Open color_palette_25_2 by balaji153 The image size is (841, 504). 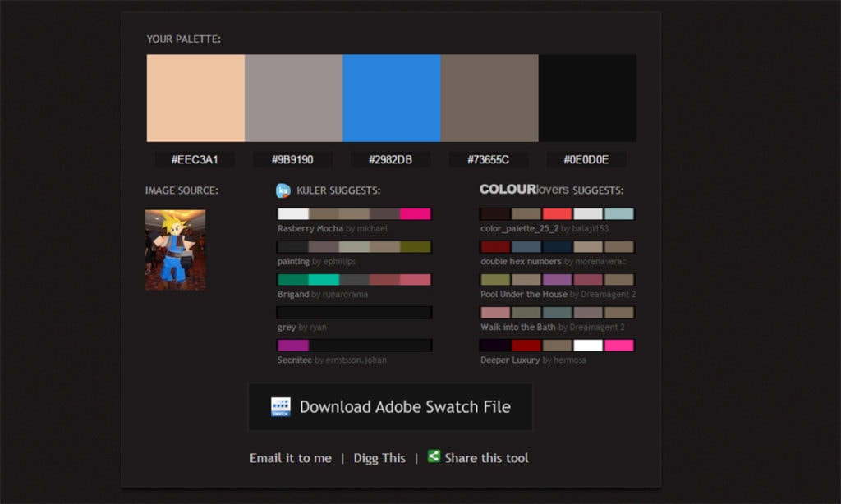[557, 213]
